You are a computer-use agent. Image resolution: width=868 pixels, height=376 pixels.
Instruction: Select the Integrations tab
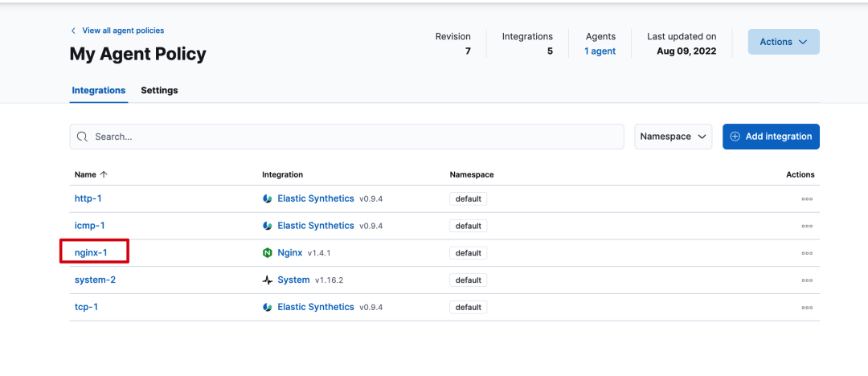(98, 90)
